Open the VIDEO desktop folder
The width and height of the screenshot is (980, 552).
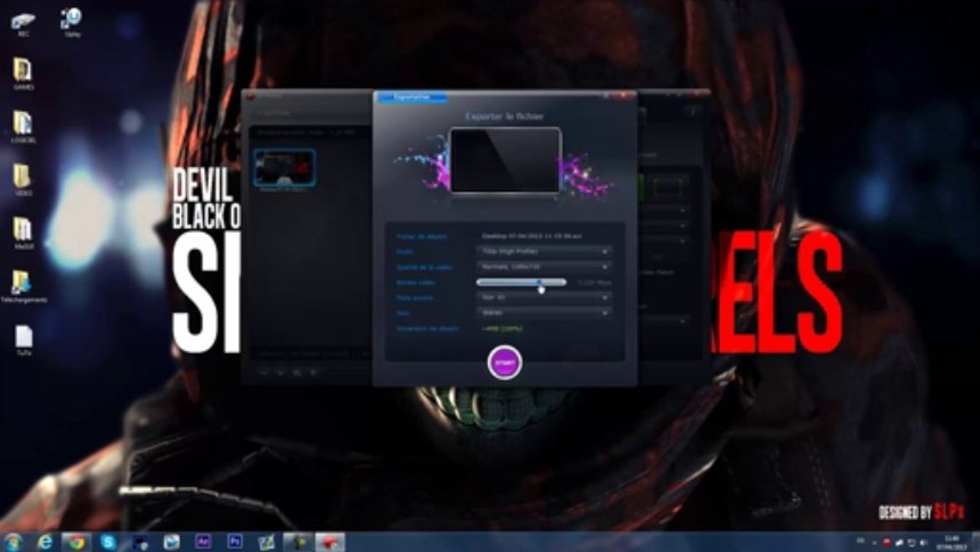pyautogui.click(x=23, y=181)
